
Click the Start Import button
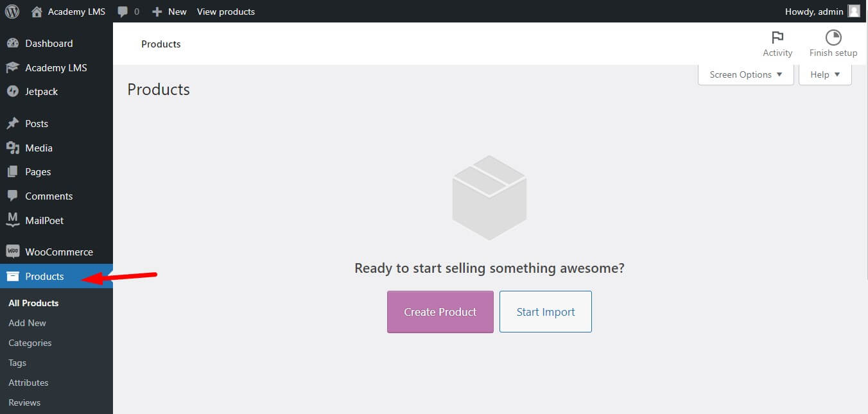click(546, 312)
